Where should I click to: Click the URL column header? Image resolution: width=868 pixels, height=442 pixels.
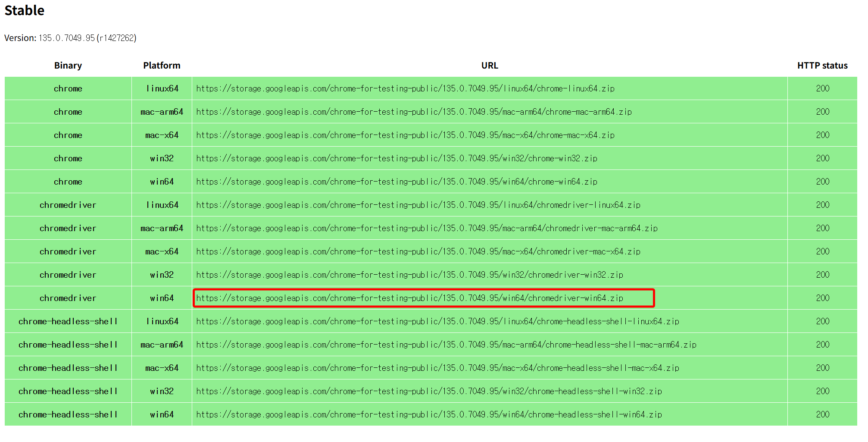[x=490, y=66]
